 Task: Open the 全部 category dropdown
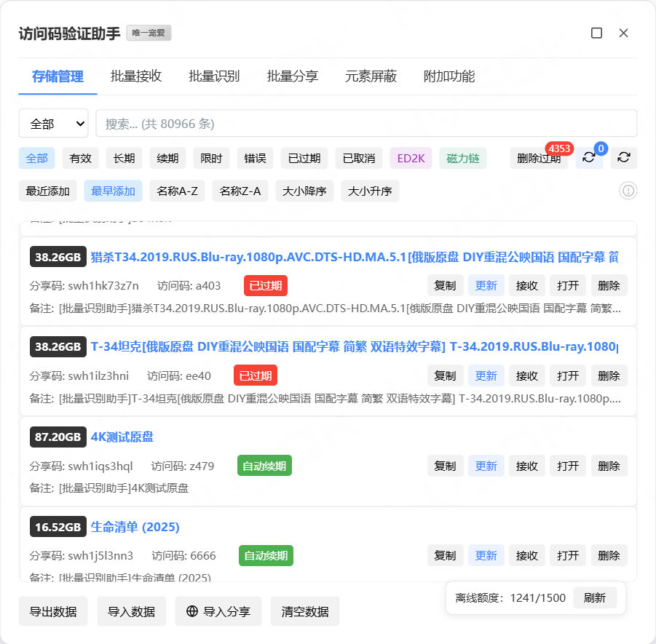click(53, 124)
